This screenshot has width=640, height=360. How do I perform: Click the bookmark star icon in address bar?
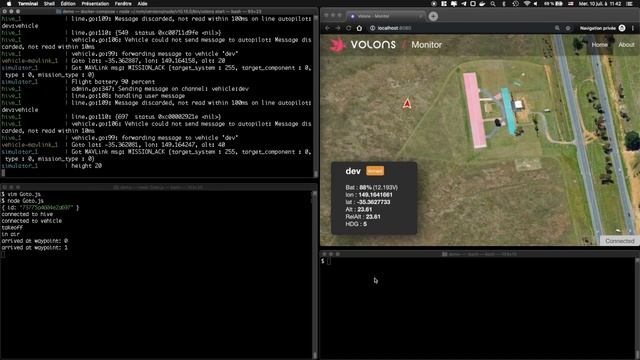click(568, 28)
